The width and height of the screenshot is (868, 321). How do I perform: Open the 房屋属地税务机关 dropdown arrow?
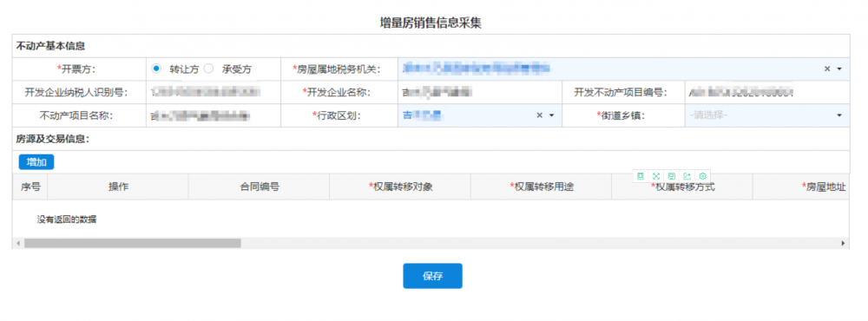click(x=839, y=69)
